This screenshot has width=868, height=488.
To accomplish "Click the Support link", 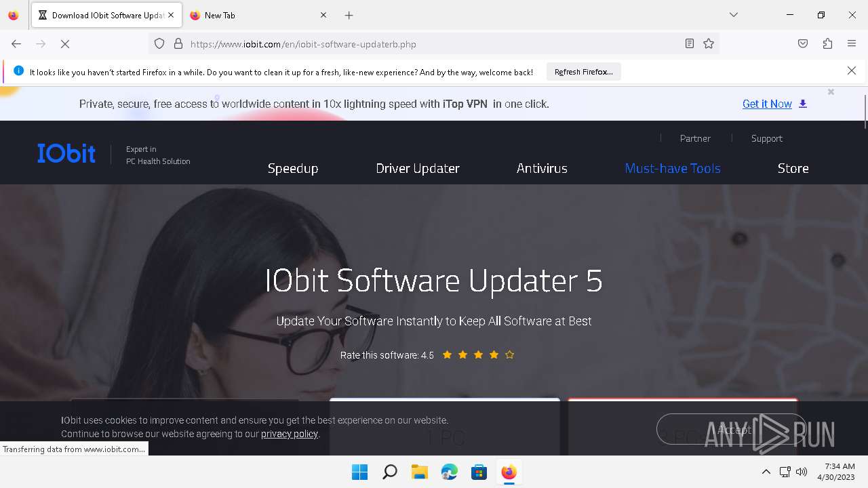I will [x=766, y=138].
